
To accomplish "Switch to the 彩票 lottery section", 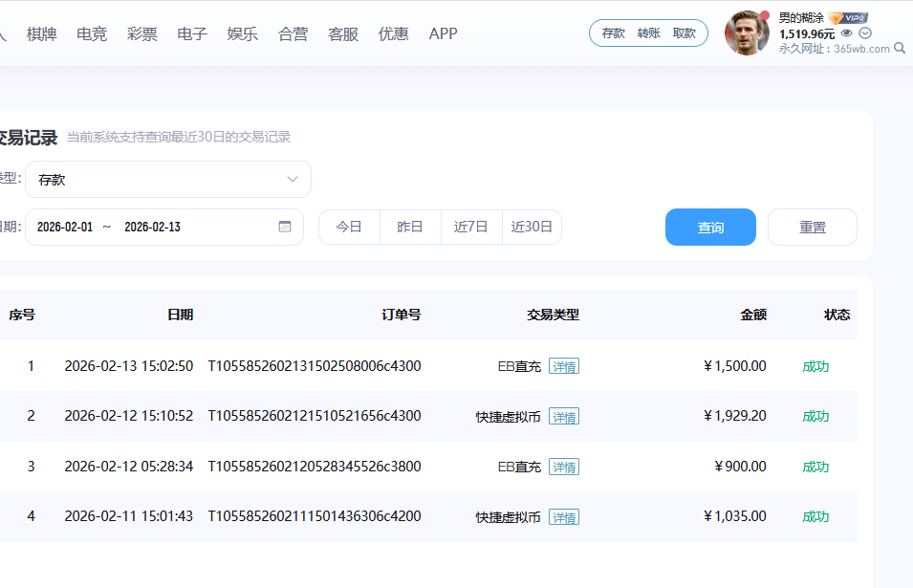I will coord(141,33).
